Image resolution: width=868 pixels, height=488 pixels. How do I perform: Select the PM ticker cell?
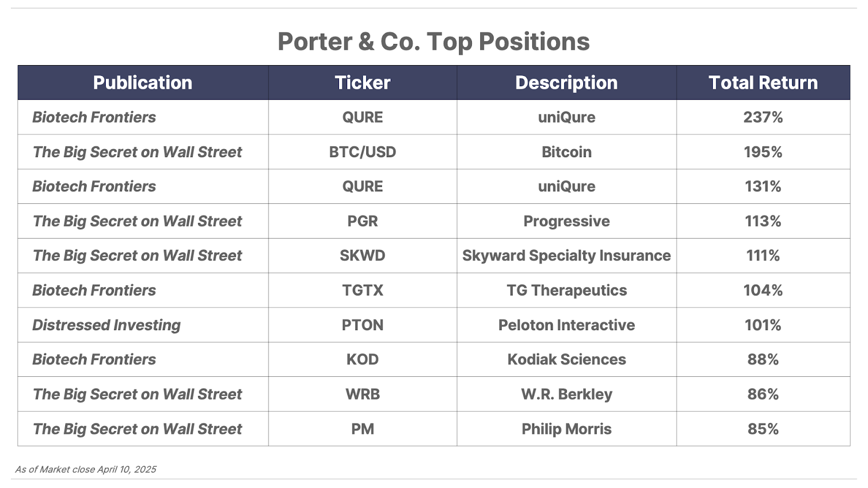coord(362,429)
